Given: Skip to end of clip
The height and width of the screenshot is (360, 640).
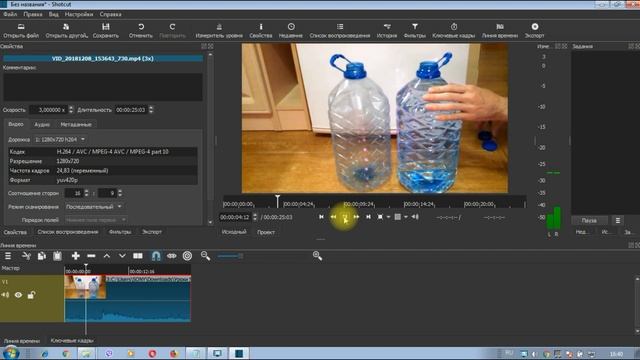Looking at the screenshot, I should pos(368,217).
